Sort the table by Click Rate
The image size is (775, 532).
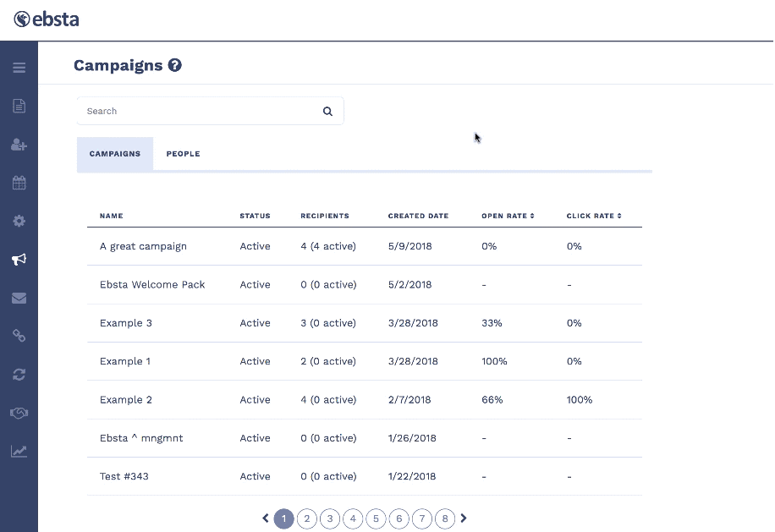click(x=594, y=216)
